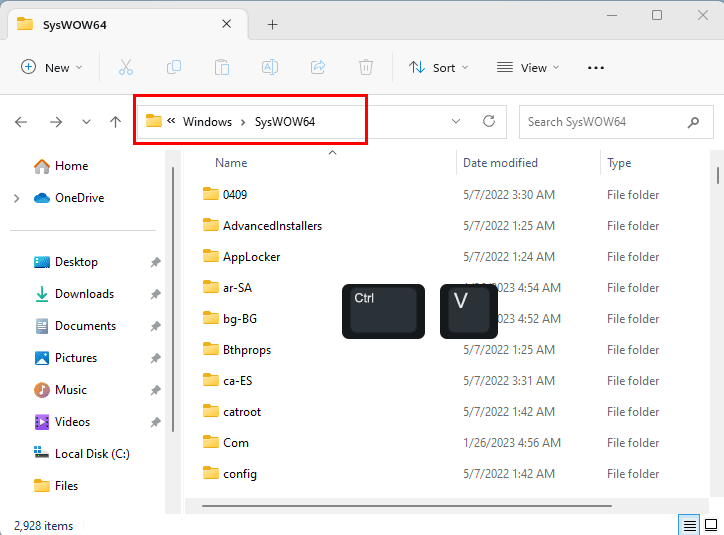Screen dimensions: 724x535
Task: Open Pictures in navigation pane
Action: pyautogui.click(x=76, y=358)
